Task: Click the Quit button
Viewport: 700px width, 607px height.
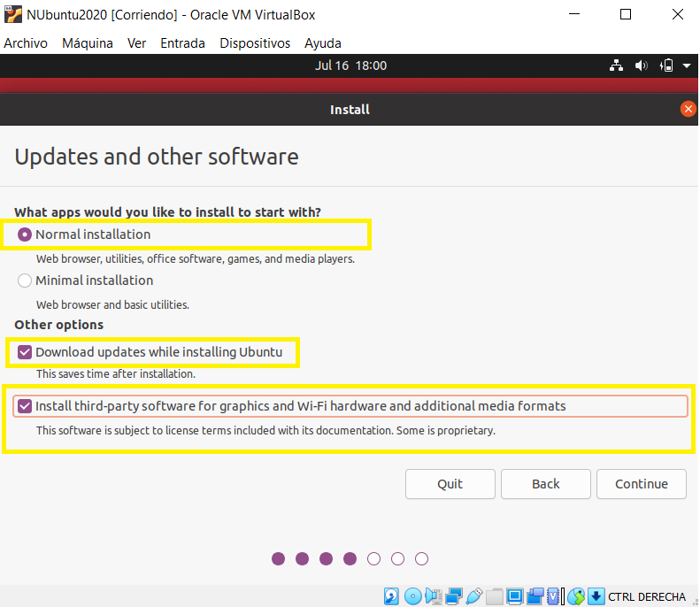Action: tap(450, 484)
